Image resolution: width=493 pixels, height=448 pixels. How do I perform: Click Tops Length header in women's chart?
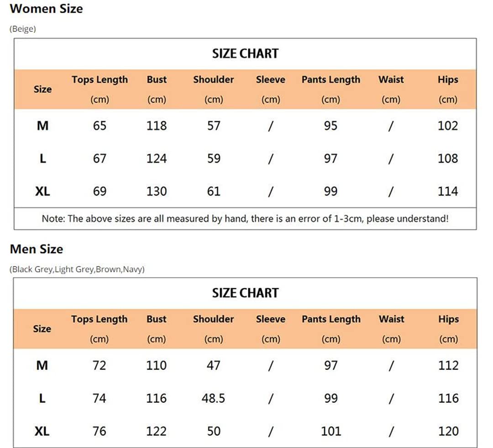point(100,80)
